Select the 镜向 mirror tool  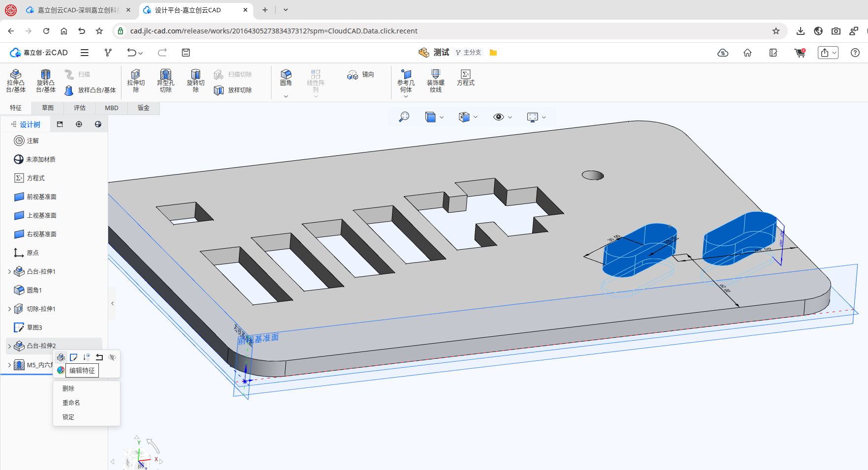coord(360,75)
